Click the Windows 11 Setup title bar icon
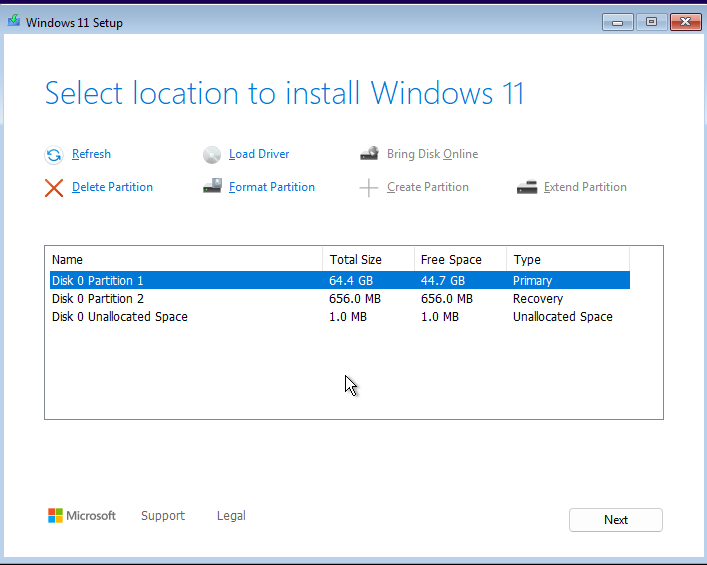This screenshot has width=707, height=565. 14,22
